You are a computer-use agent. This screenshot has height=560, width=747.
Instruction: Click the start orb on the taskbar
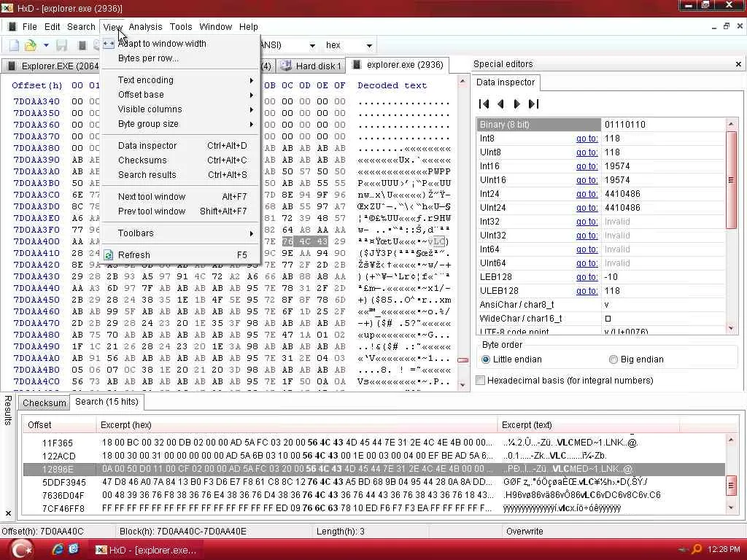21,550
